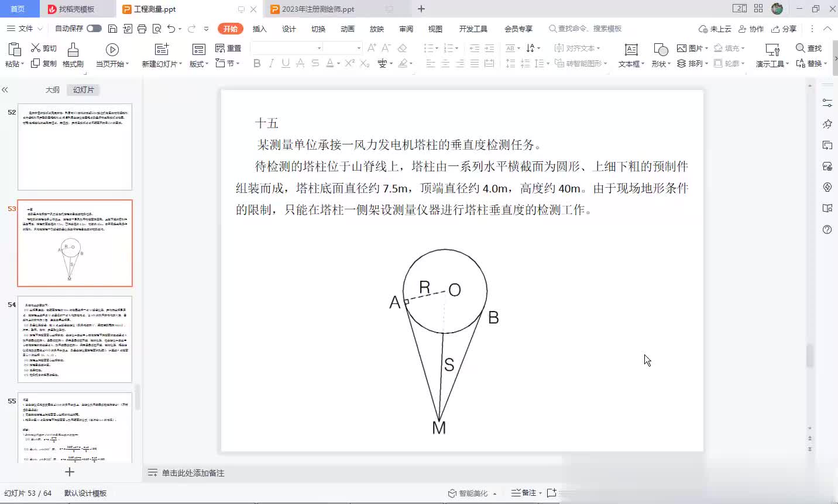Toggle italic formatting
Screen dimensions: 838x504
(x=271, y=63)
